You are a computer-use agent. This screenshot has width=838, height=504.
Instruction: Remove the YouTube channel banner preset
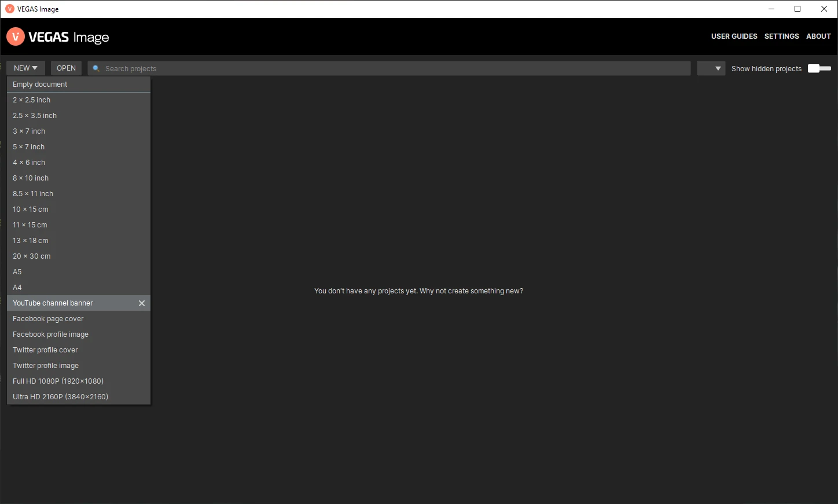142,303
